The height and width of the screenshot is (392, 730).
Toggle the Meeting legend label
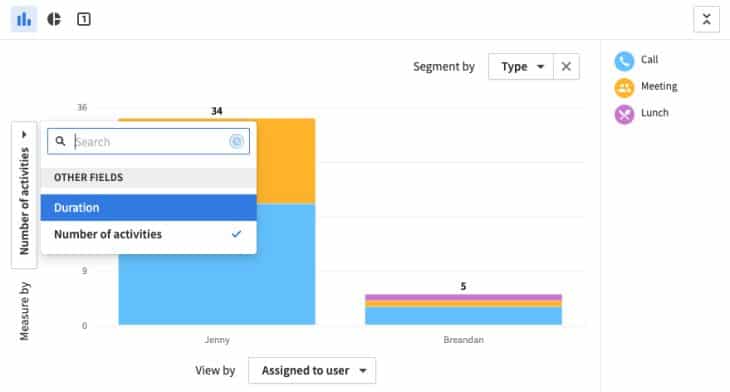(x=659, y=87)
